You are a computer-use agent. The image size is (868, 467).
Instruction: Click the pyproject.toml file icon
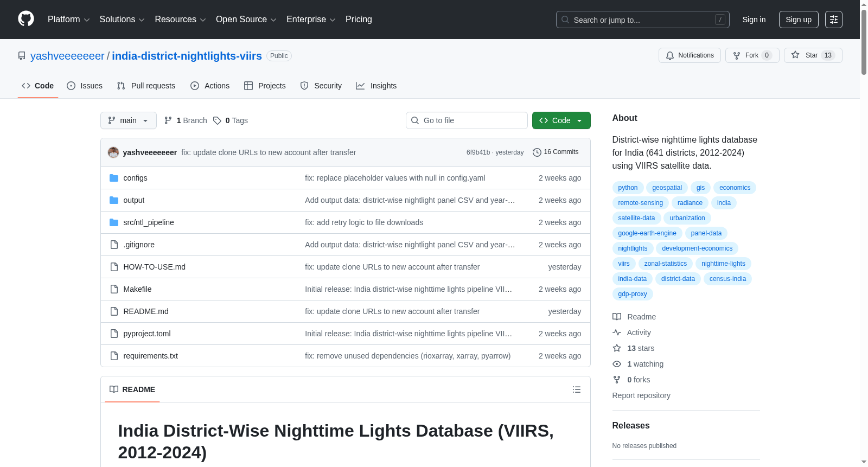click(x=114, y=334)
